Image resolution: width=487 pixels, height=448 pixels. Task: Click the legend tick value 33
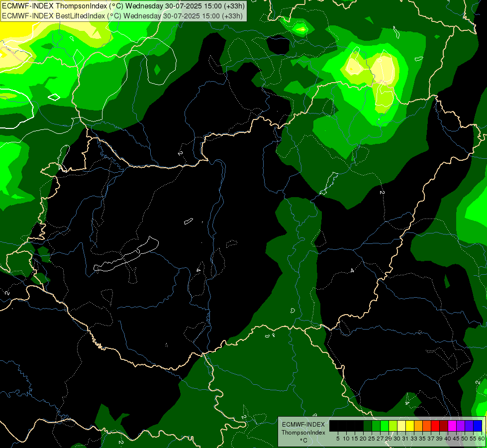point(414,439)
